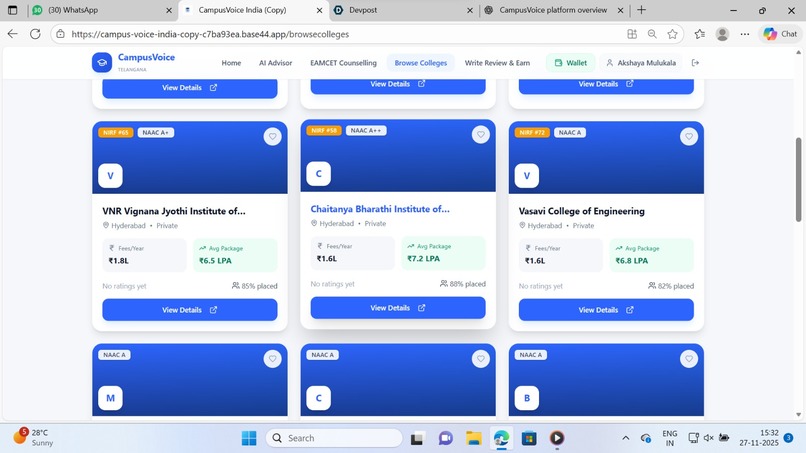Open Microsoft Store from the taskbar
806x453 pixels.
point(529,438)
